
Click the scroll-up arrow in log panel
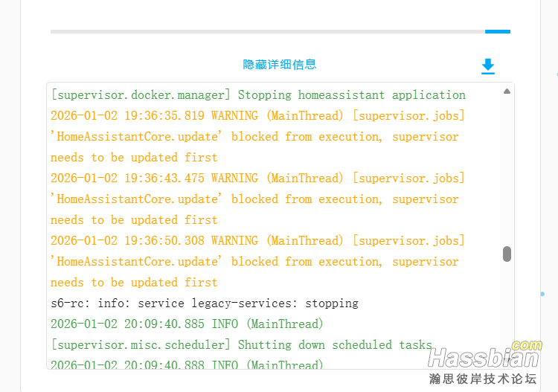point(507,91)
